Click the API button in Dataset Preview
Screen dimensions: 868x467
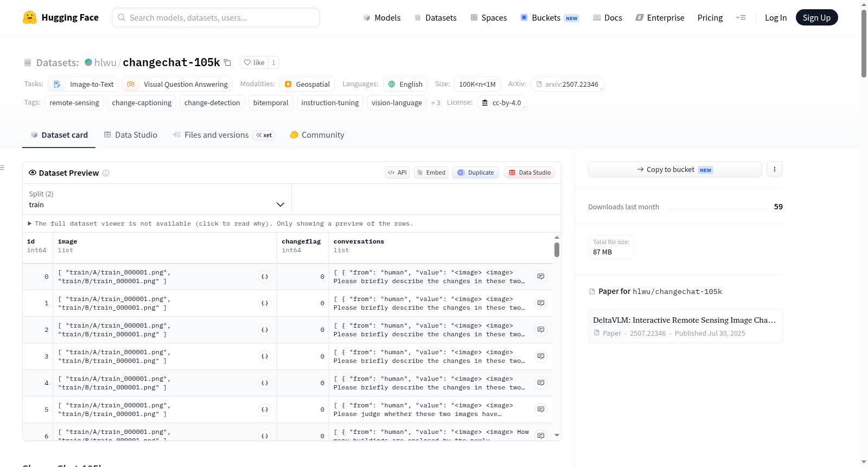[397, 172]
